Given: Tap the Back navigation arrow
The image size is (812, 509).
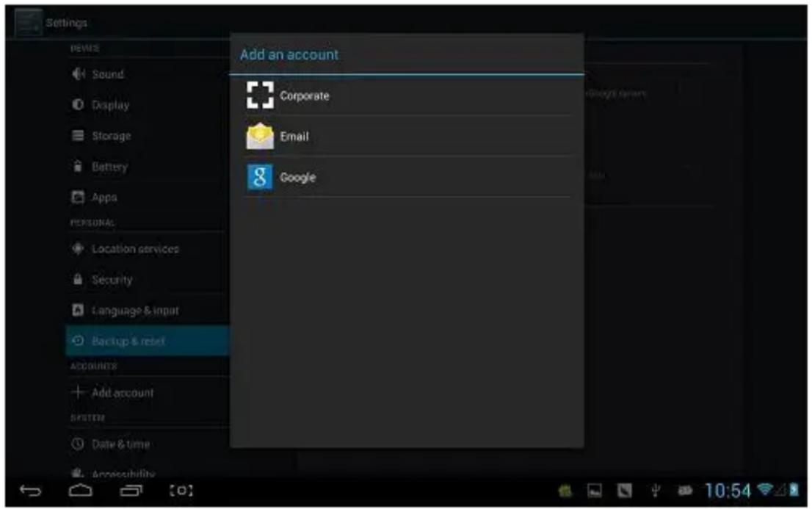Looking at the screenshot, I should pos(30,491).
